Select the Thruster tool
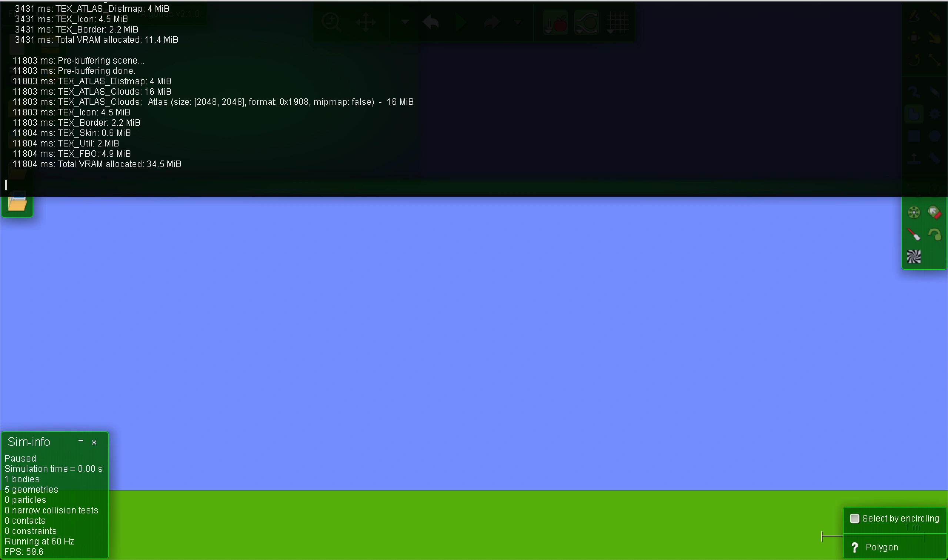 click(934, 212)
